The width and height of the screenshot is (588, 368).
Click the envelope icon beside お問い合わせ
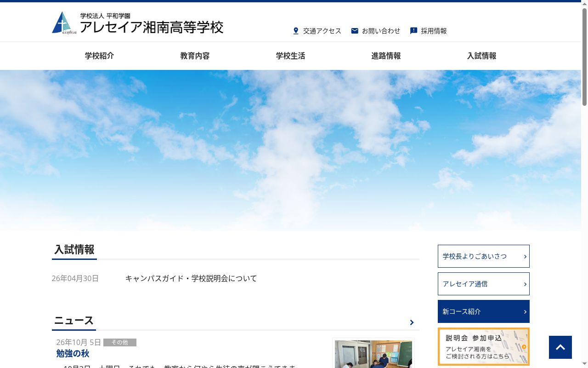point(355,31)
